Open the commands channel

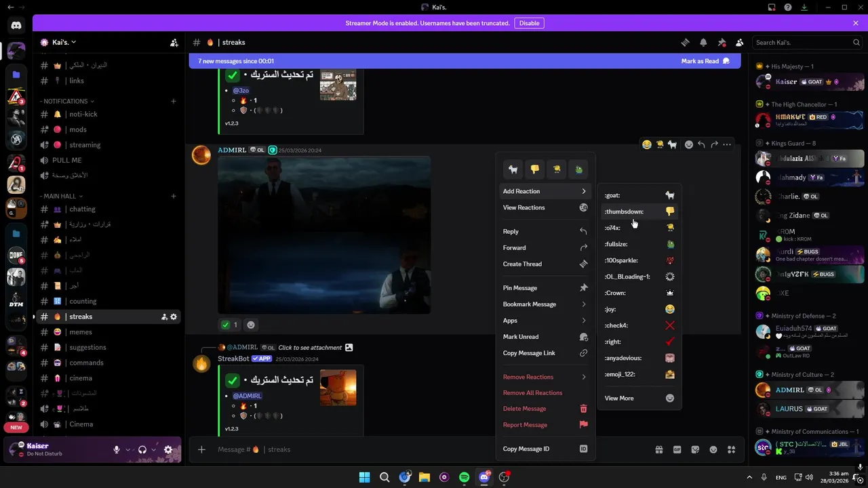coord(108,363)
